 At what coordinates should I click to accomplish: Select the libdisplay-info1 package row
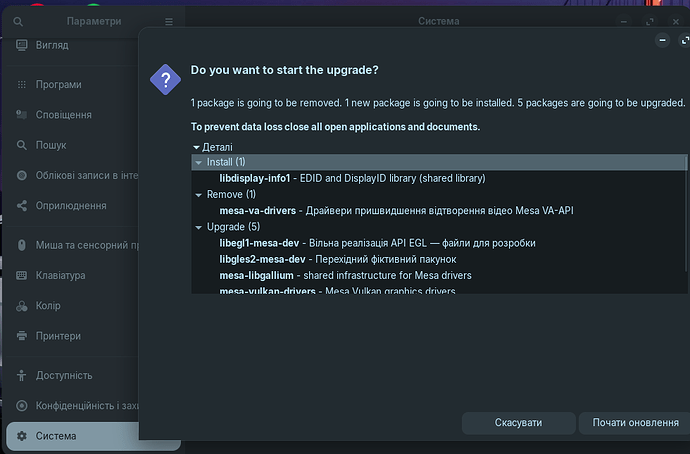click(352, 178)
